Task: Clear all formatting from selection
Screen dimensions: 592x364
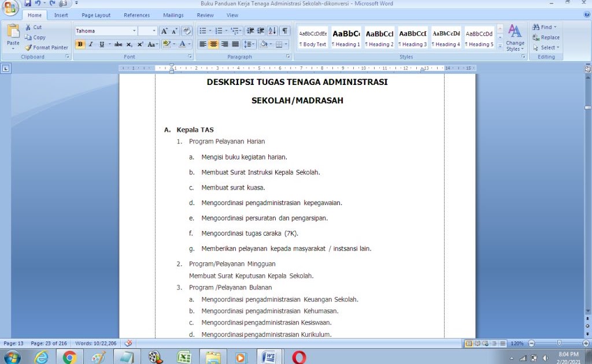Action: click(187, 31)
